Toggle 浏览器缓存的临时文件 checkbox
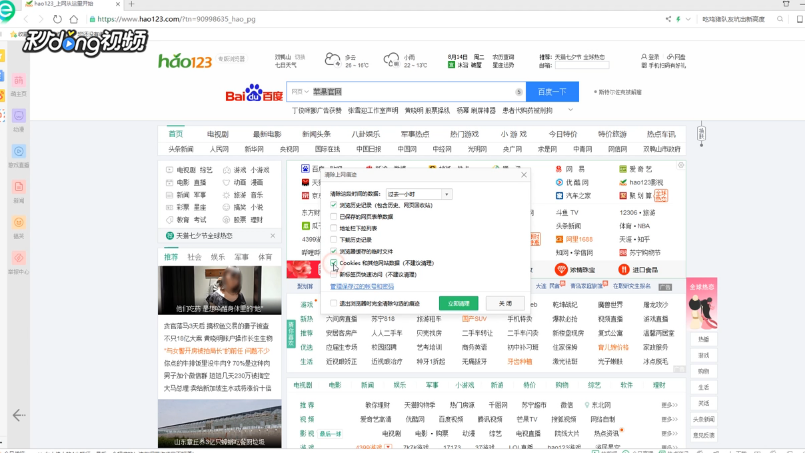This screenshot has height=453, width=805. pos(334,251)
